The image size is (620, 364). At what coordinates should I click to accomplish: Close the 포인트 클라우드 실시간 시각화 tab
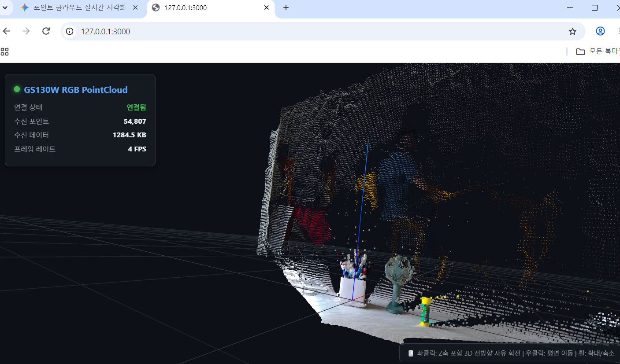[136, 7]
